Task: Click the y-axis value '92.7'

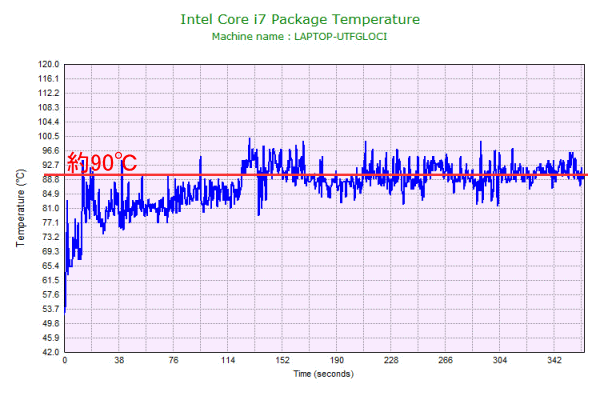Action: point(51,165)
